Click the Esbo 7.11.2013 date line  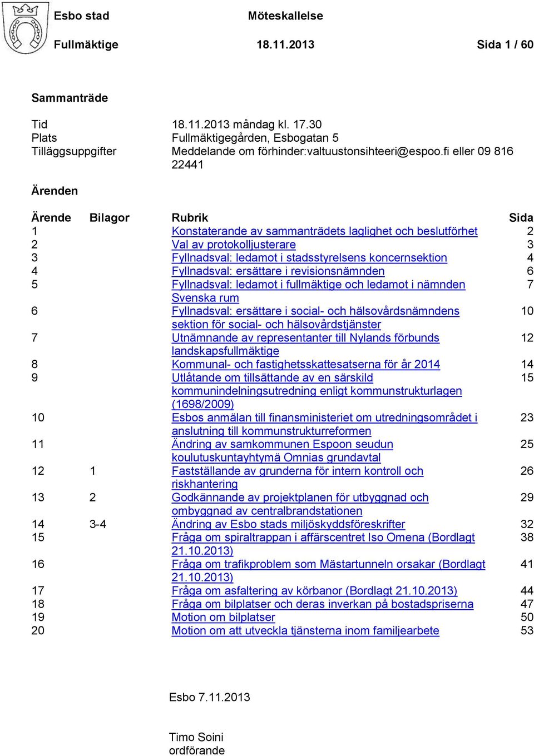210,698
